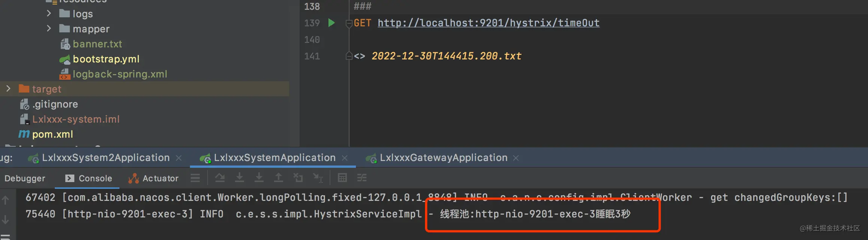The image size is (868, 240).
Task: Open the Debugger tab
Action: [x=25, y=178]
